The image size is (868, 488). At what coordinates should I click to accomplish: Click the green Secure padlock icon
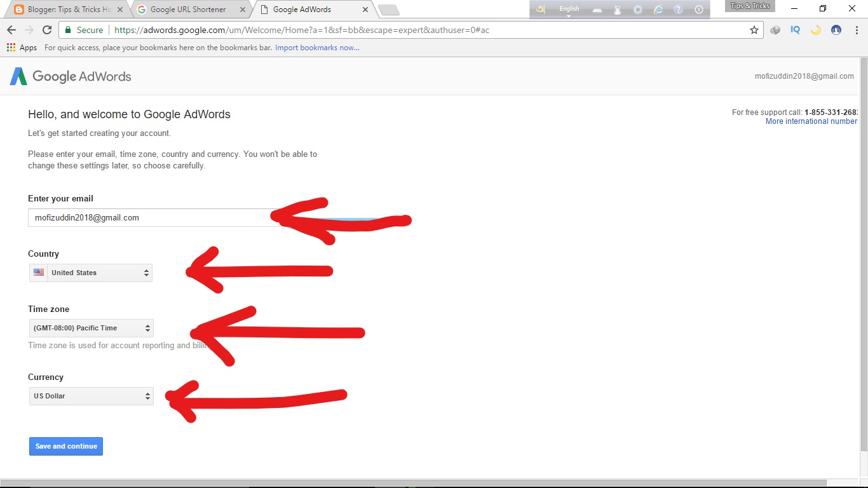(68, 30)
